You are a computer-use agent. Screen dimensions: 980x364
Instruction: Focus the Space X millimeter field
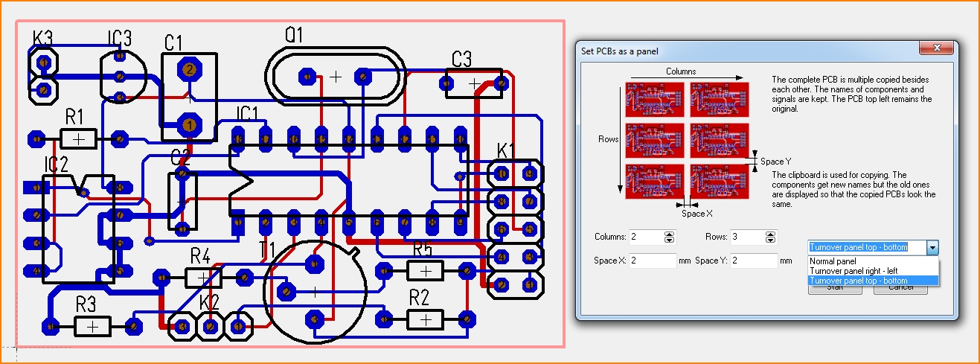653,261
